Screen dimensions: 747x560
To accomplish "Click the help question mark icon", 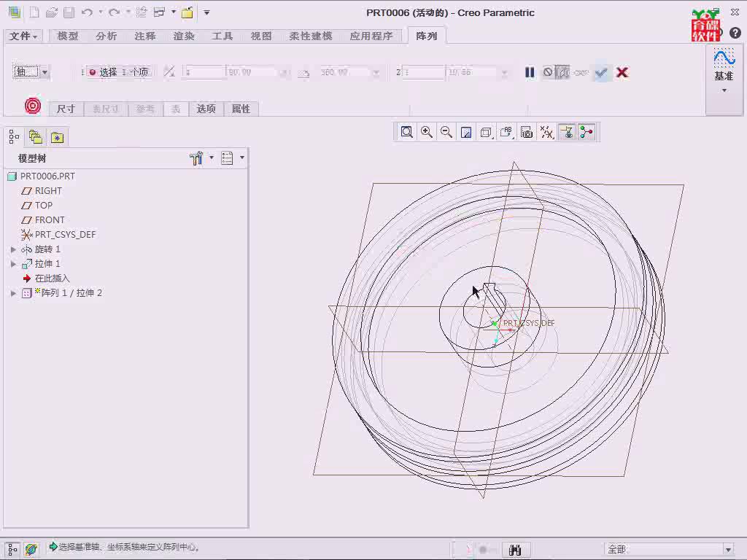I will 735,33.
